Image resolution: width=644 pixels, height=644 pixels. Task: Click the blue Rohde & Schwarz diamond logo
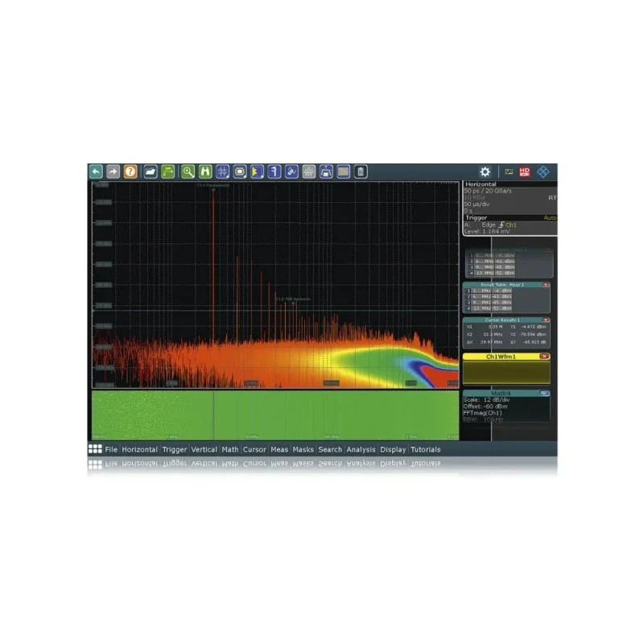click(543, 171)
